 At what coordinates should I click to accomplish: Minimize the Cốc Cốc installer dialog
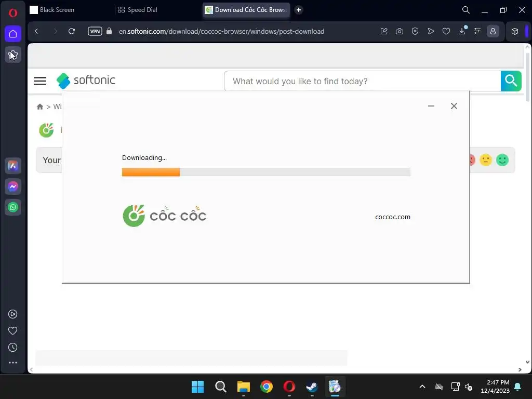[431, 106]
